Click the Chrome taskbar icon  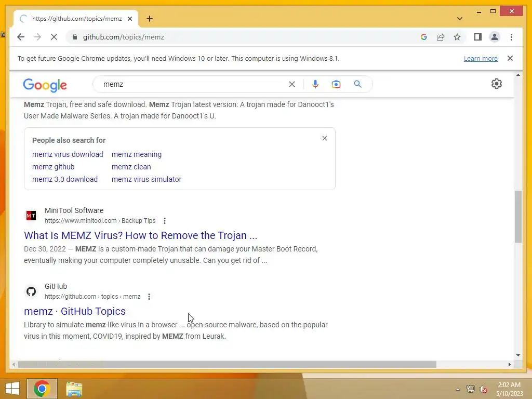pos(42,389)
